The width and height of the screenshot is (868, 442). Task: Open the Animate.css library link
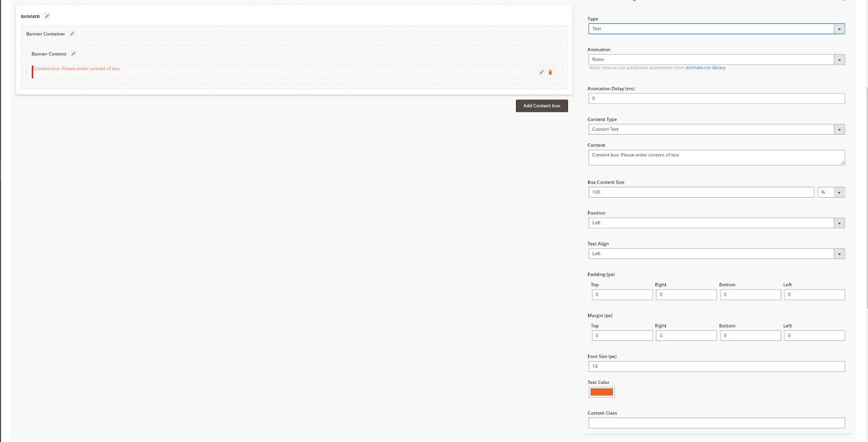705,68
